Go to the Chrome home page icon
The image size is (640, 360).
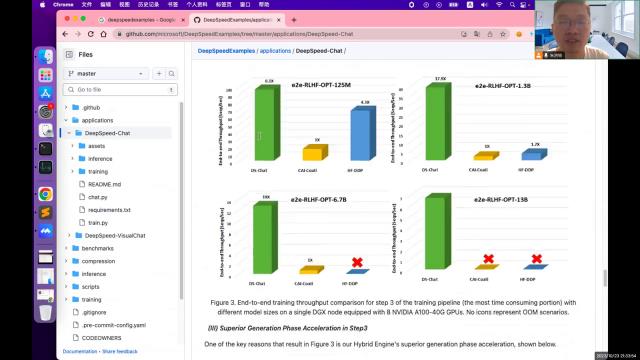pyautogui.click(x=104, y=34)
